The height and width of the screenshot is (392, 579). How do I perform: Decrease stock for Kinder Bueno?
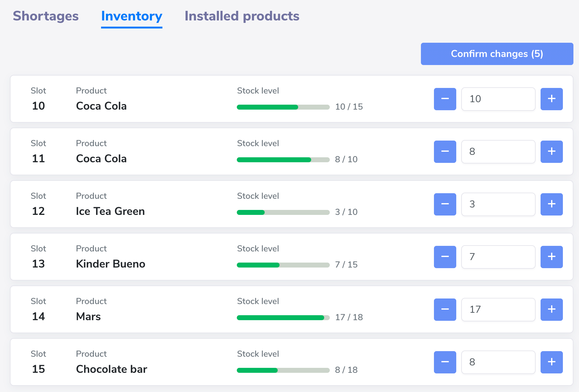click(445, 257)
